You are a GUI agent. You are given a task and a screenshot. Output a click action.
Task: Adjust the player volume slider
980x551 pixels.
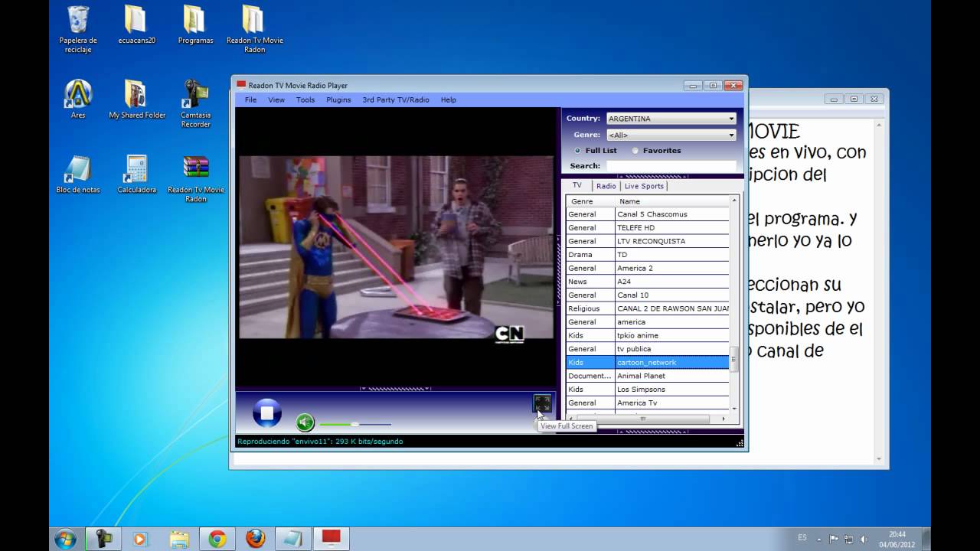click(x=354, y=424)
